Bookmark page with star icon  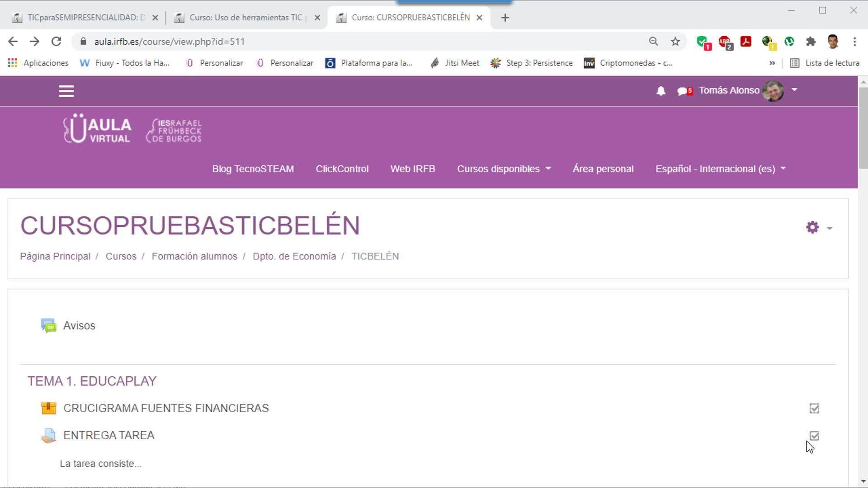click(675, 42)
